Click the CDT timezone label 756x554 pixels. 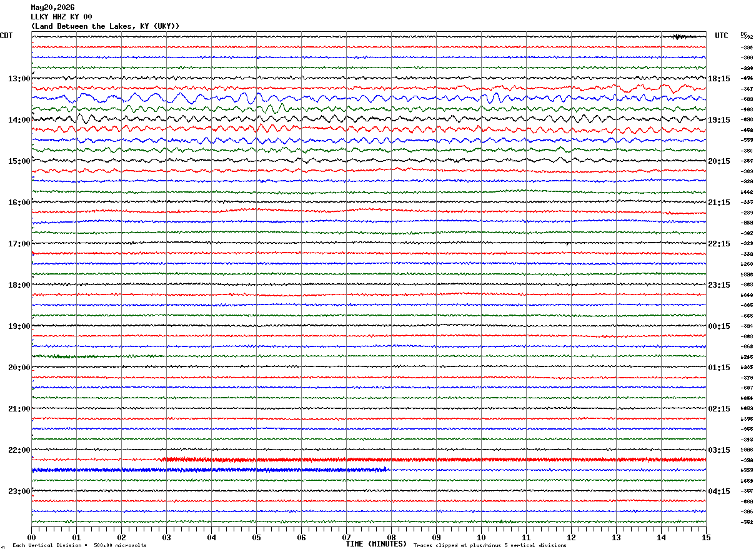(6, 36)
